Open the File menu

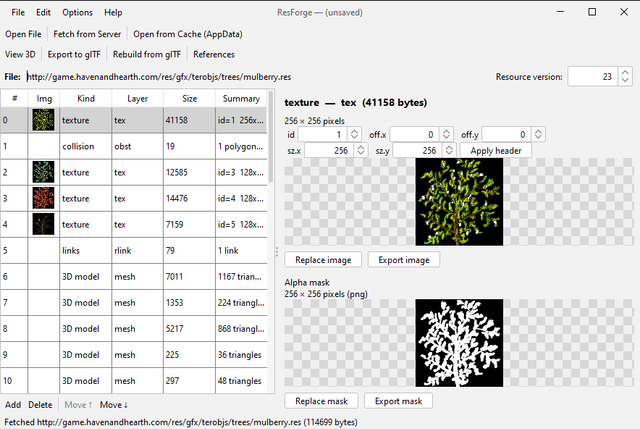[x=18, y=13]
